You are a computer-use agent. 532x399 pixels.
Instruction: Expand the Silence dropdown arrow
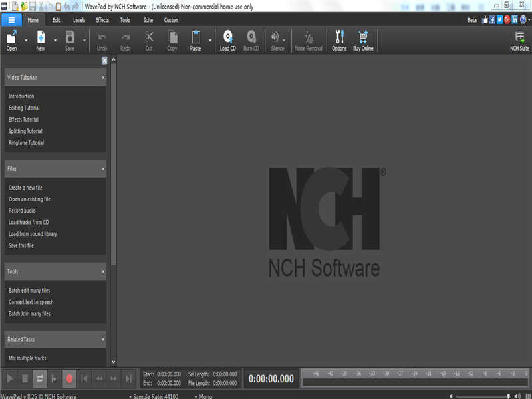tap(284, 41)
